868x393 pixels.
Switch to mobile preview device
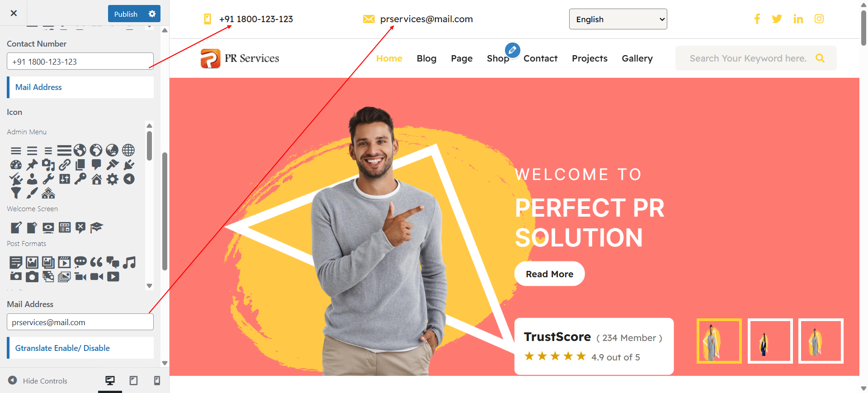[157, 381]
